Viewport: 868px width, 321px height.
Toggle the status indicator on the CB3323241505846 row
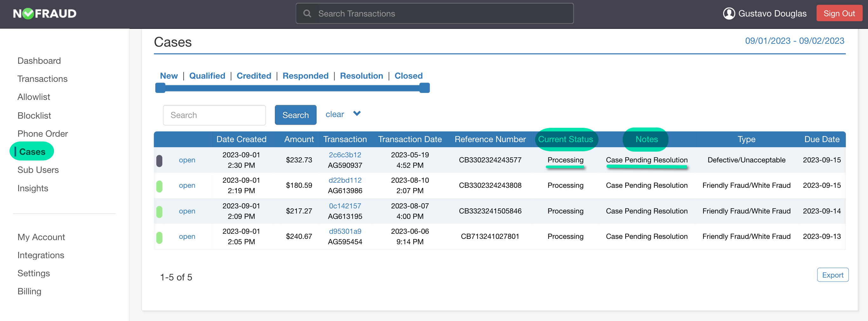pyautogui.click(x=160, y=211)
